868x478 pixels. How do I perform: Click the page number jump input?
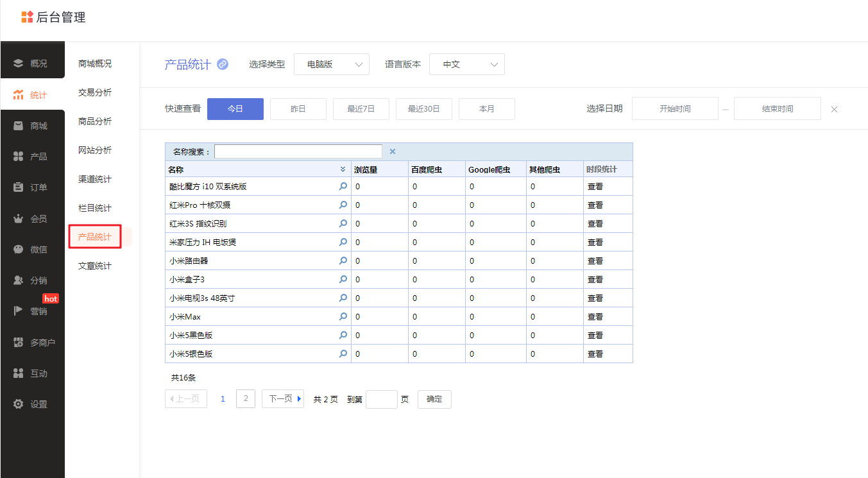point(382,399)
